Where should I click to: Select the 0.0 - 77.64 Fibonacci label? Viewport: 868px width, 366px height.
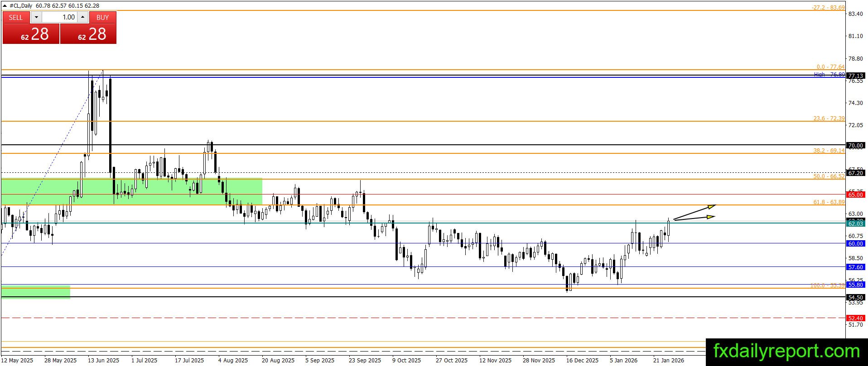click(830, 67)
